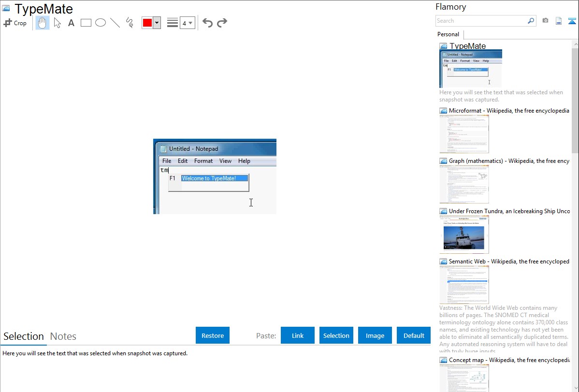Click the camera capture icon
Image resolution: width=579 pixels, height=392 pixels.
[545, 21]
